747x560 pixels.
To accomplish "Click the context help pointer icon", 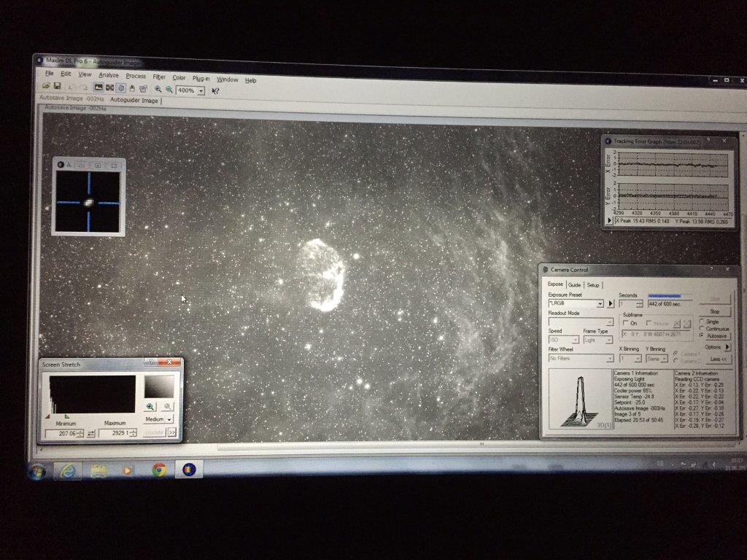I will (x=215, y=90).
